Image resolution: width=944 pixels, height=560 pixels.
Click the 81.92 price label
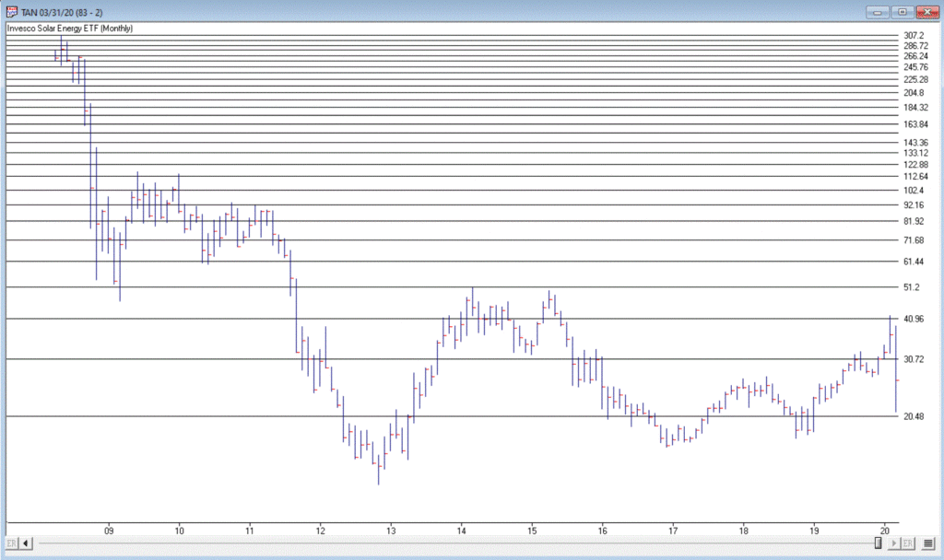[x=914, y=221]
